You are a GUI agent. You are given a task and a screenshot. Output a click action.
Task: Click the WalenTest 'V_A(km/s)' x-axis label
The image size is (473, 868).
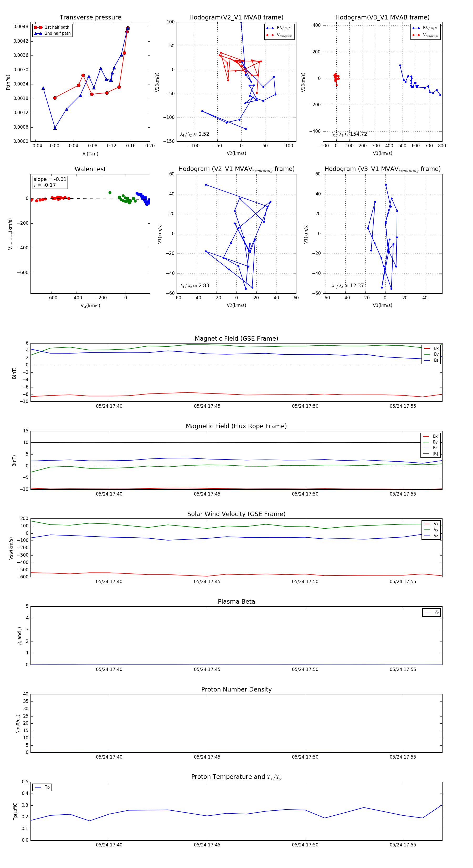pyautogui.click(x=90, y=306)
